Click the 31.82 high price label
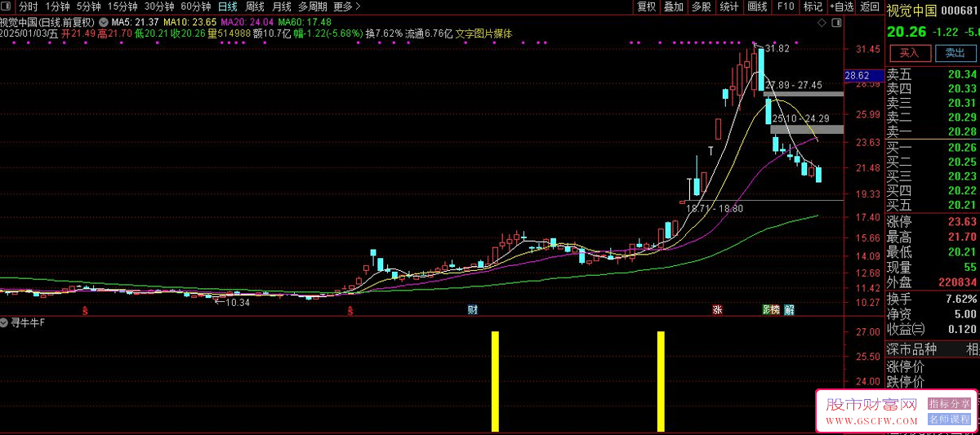The width and height of the screenshot is (980, 435). (777, 49)
